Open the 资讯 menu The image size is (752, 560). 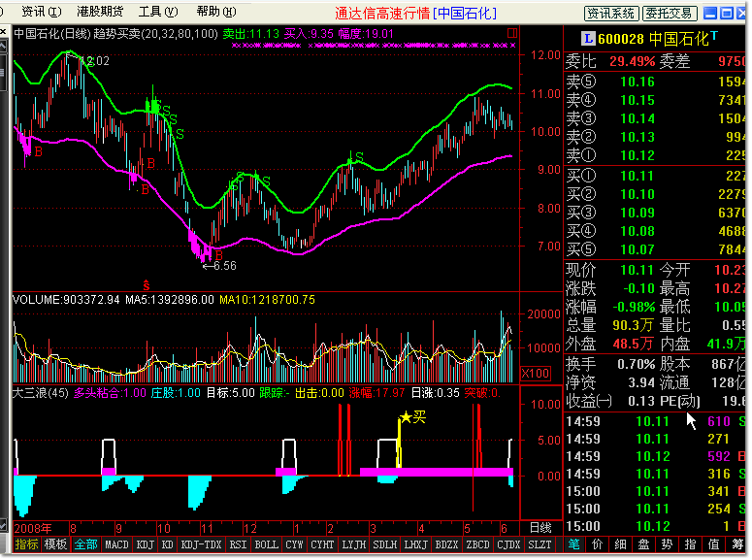(42, 11)
